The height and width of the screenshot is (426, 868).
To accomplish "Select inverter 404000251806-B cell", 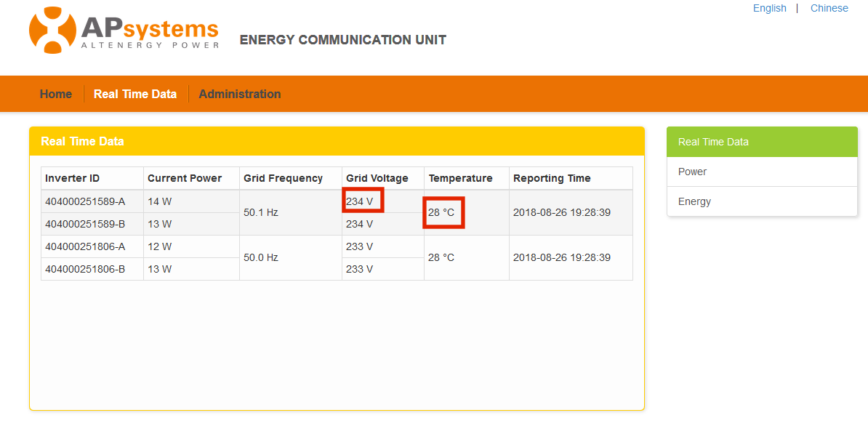I will click(92, 269).
